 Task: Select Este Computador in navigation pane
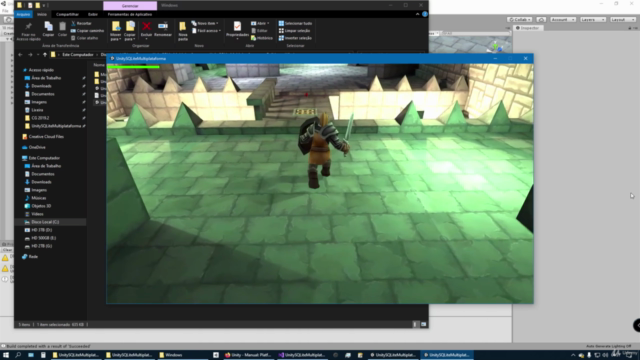pos(44,158)
